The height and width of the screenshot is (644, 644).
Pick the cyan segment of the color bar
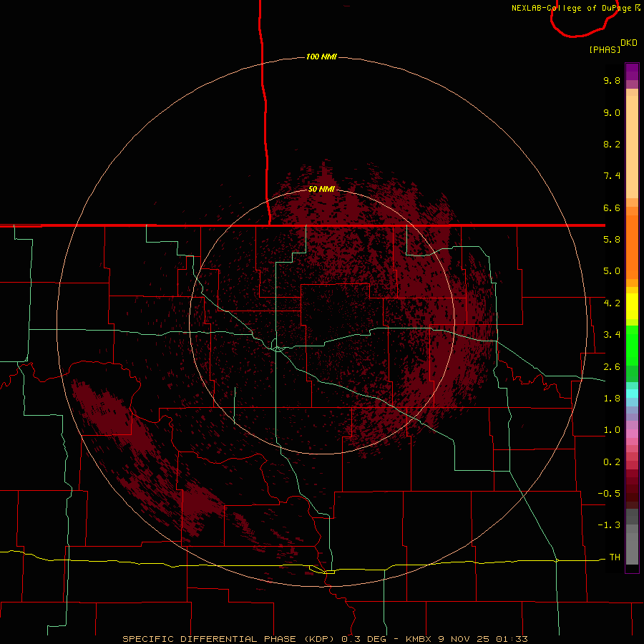(x=632, y=394)
